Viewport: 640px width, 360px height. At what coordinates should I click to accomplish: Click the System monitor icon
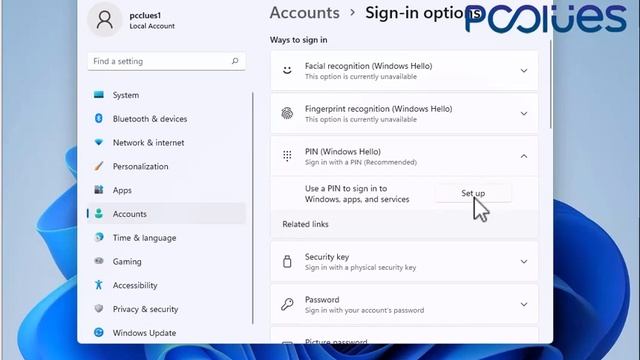(99, 95)
